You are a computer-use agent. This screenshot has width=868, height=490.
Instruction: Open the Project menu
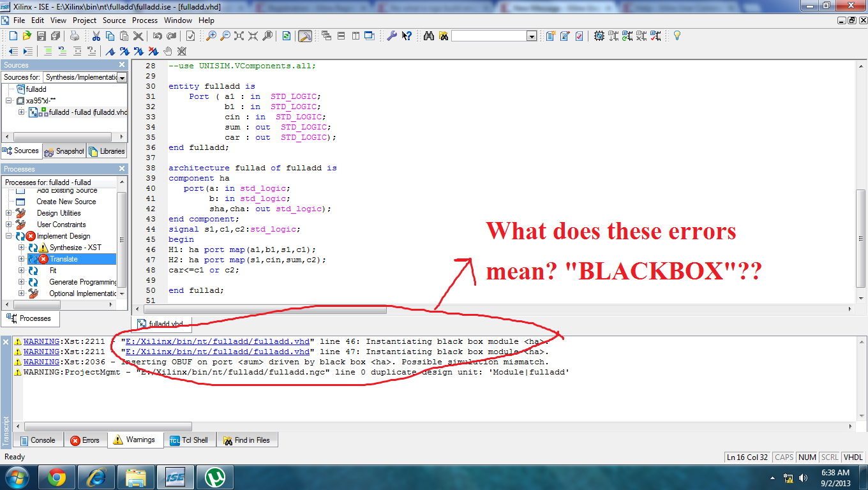click(84, 20)
